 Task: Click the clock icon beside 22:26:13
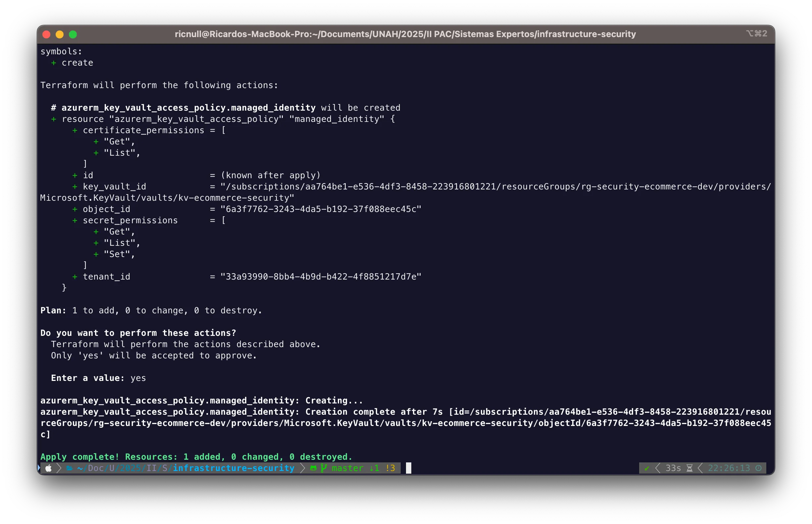pos(758,468)
